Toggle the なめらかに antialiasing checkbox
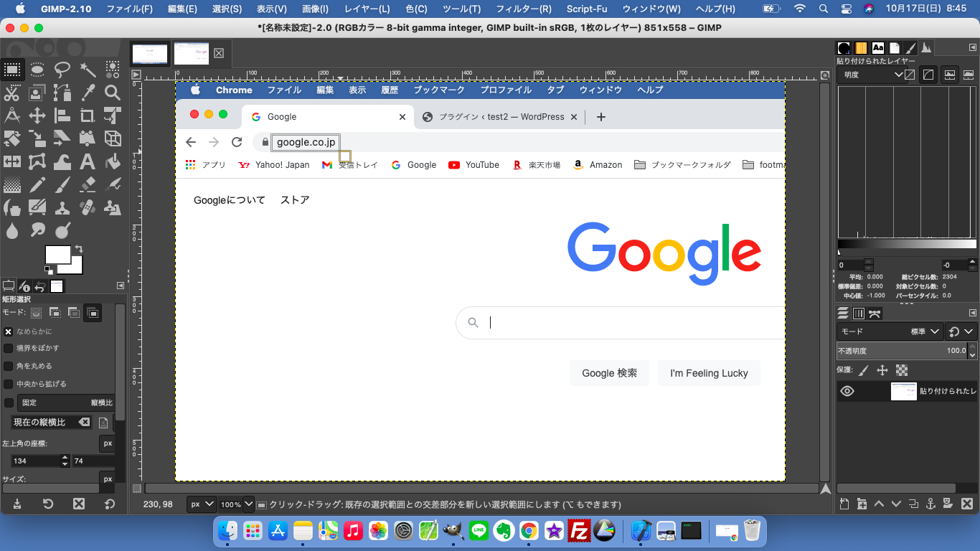The width and height of the screenshot is (980, 551). (9, 331)
